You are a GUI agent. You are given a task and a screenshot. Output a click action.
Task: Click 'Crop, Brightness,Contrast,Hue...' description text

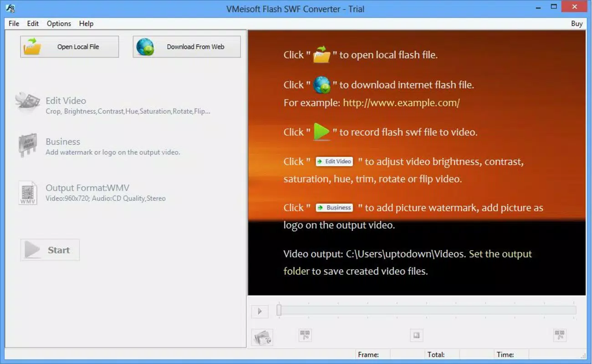128,111
